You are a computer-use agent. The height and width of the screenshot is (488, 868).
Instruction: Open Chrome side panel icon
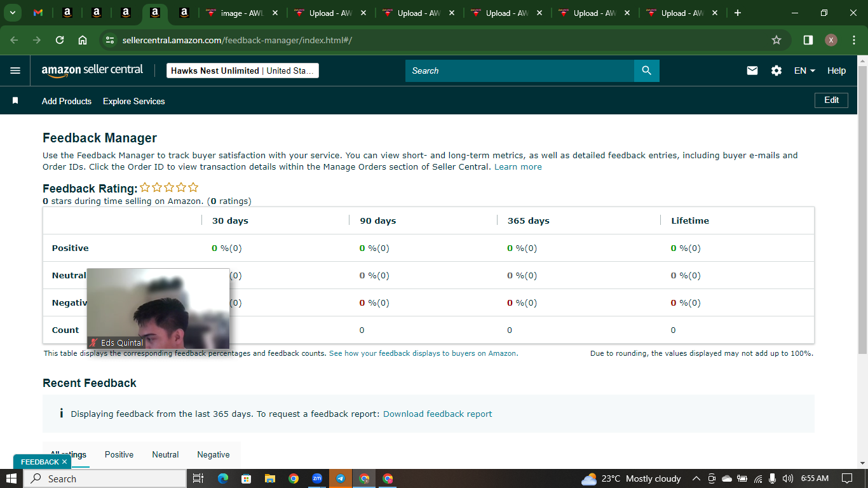(x=808, y=40)
